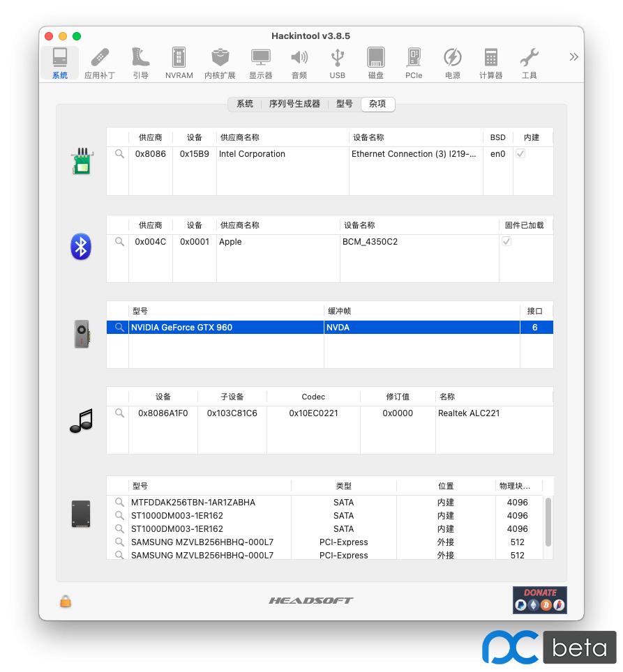Click the lock icon at bottom left
Screen dimensions: 623x672
[x=66, y=601]
